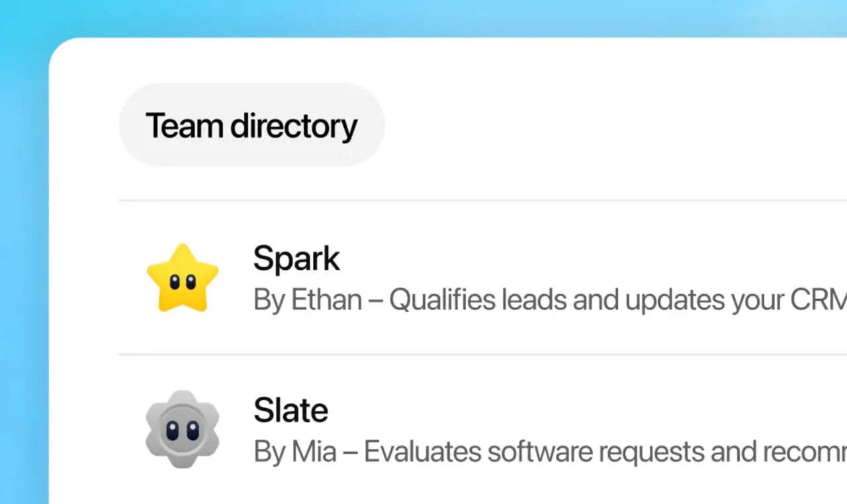Image resolution: width=847 pixels, height=504 pixels.
Task: Open the Spark agent via its avatar
Action: click(x=183, y=276)
